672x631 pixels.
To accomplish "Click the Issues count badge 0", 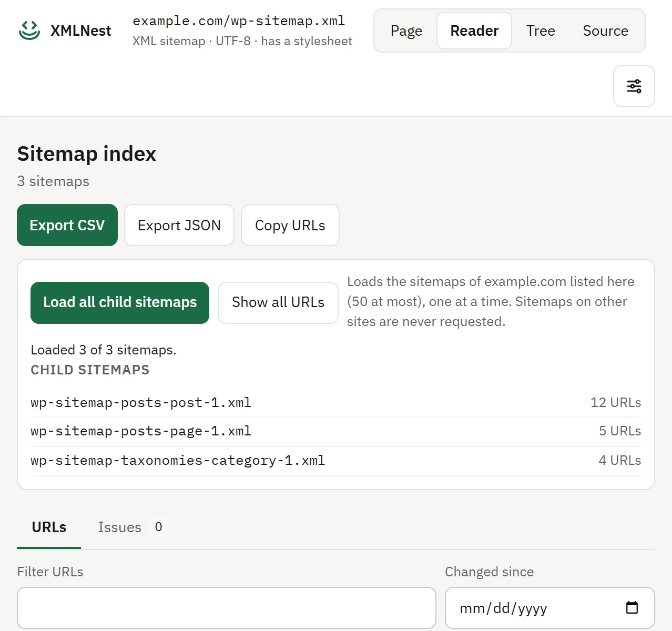I will [x=158, y=527].
